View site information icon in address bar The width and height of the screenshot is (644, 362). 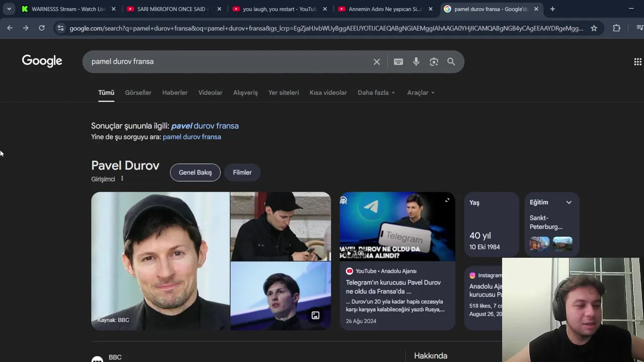pos(60,28)
